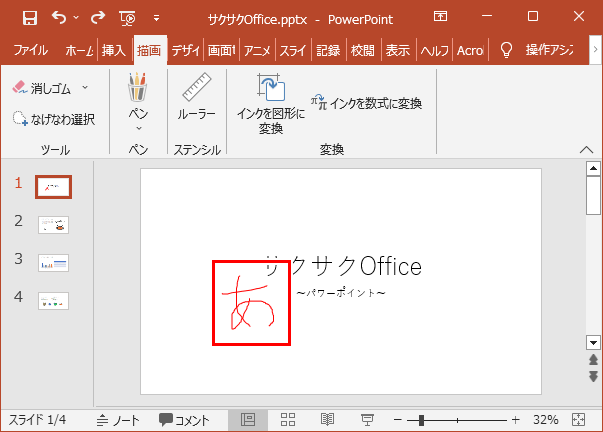Screen dimensions: 603x432
Task: Switch to the デザイン tab
Action: click(185, 50)
